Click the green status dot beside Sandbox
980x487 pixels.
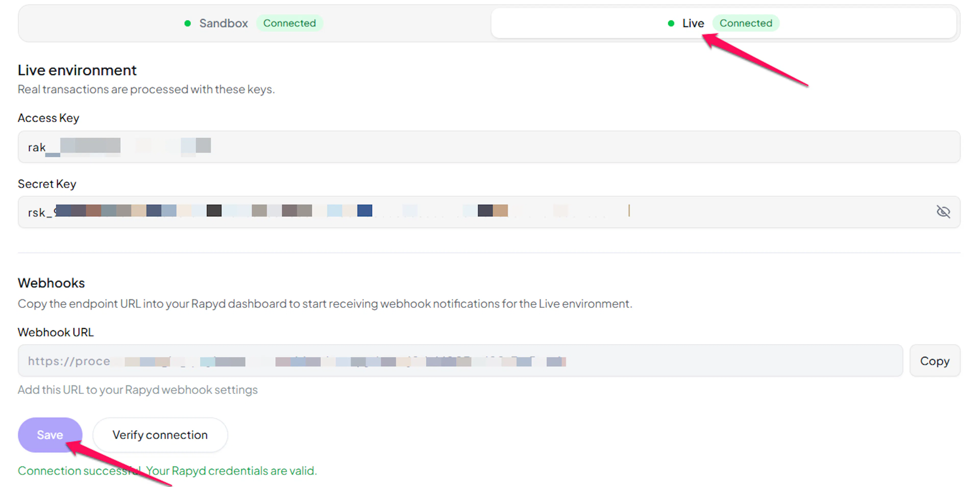(x=187, y=23)
